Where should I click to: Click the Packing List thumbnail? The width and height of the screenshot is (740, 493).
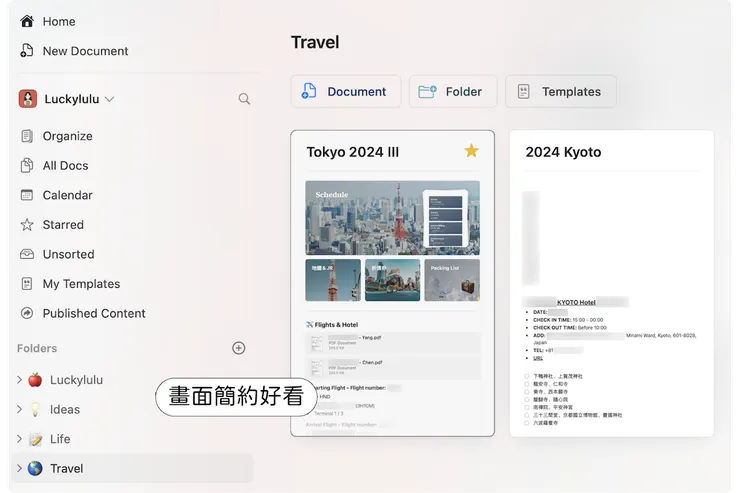coord(452,280)
